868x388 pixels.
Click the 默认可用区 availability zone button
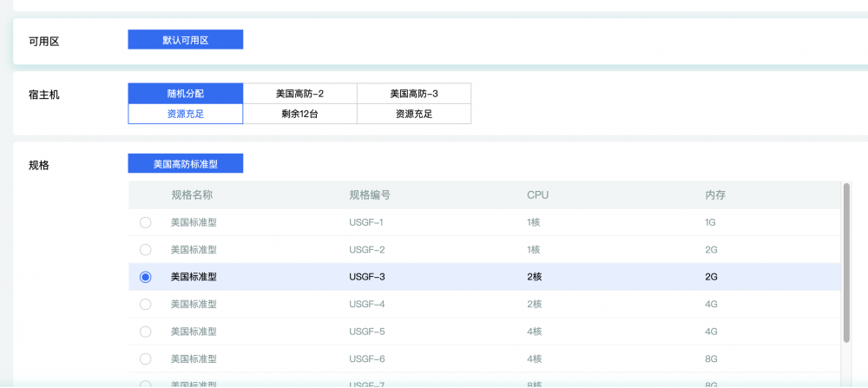(186, 40)
